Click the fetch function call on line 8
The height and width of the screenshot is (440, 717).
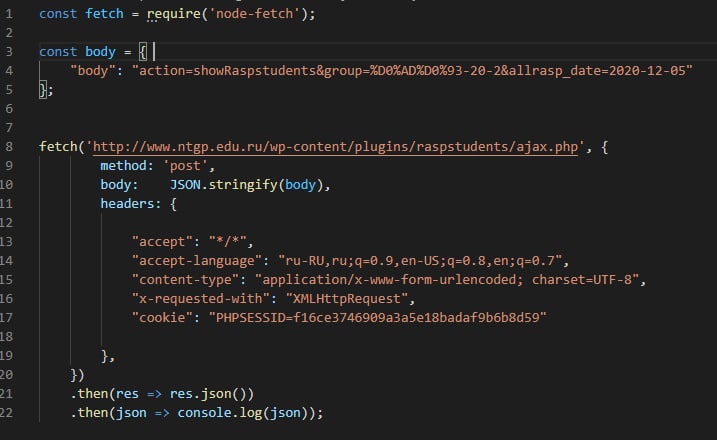(x=58, y=147)
